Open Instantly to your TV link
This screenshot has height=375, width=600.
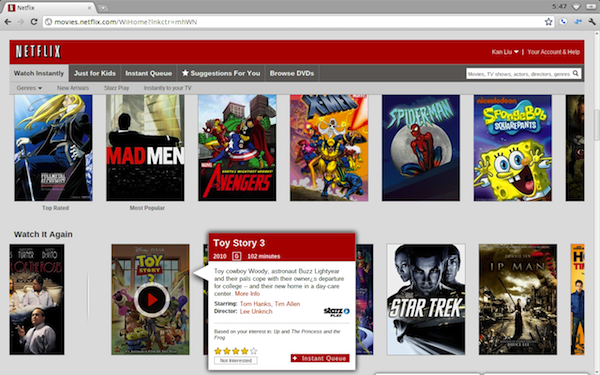click(x=168, y=88)
